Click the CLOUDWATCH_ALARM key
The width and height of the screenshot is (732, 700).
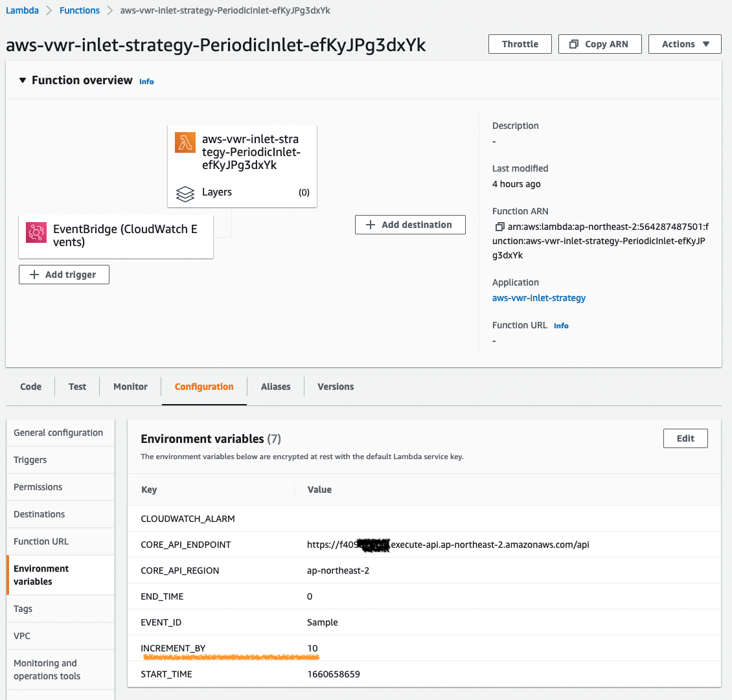(x=188, y=519)
